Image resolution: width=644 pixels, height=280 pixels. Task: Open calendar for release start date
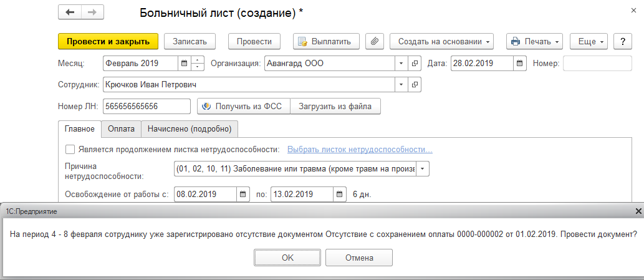pyautogui.click(x=244, y=194)
